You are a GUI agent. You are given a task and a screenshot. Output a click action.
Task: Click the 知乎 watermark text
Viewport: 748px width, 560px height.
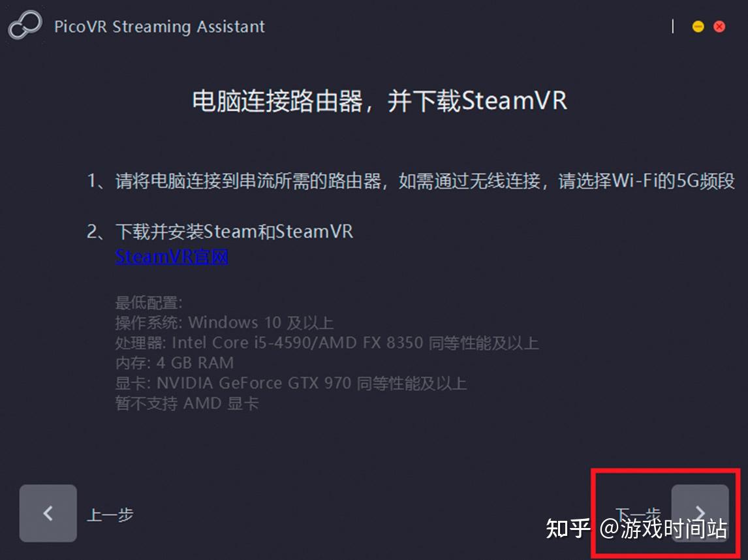click(568, 529)
